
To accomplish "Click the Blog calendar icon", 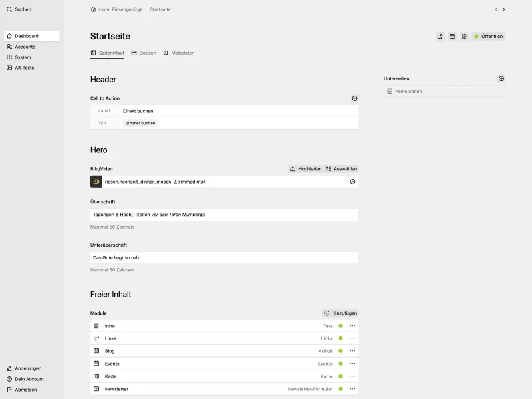I will (x=95, y=351).
